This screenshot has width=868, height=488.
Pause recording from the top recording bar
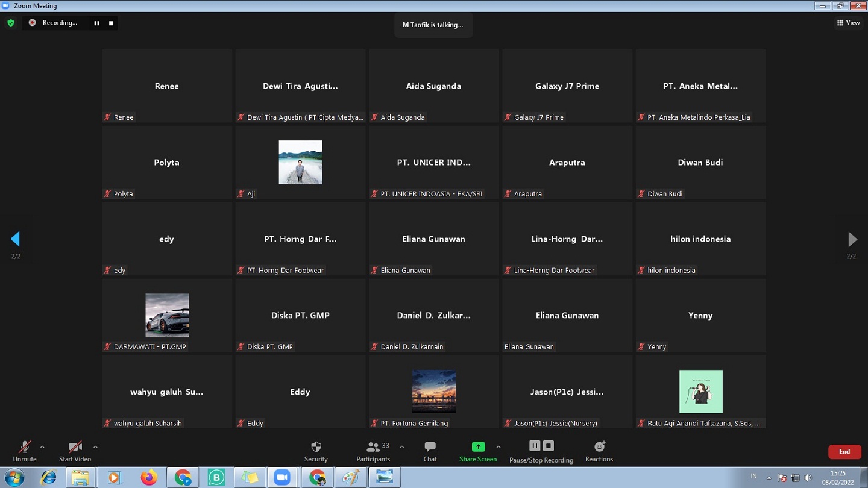point(96,23)
